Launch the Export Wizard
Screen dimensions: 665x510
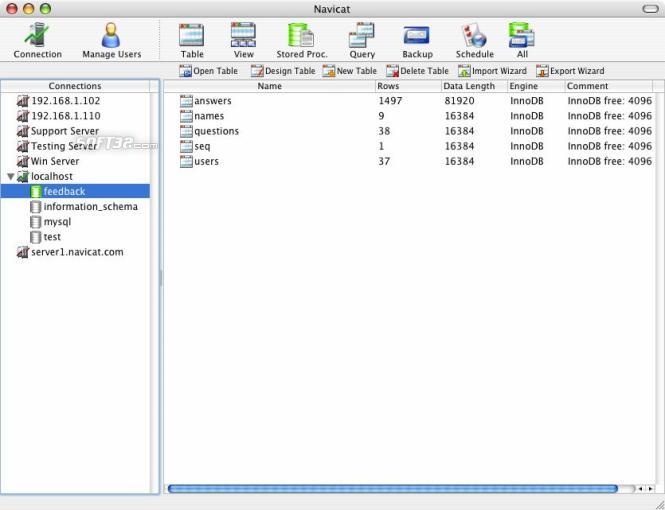point(570,71)
